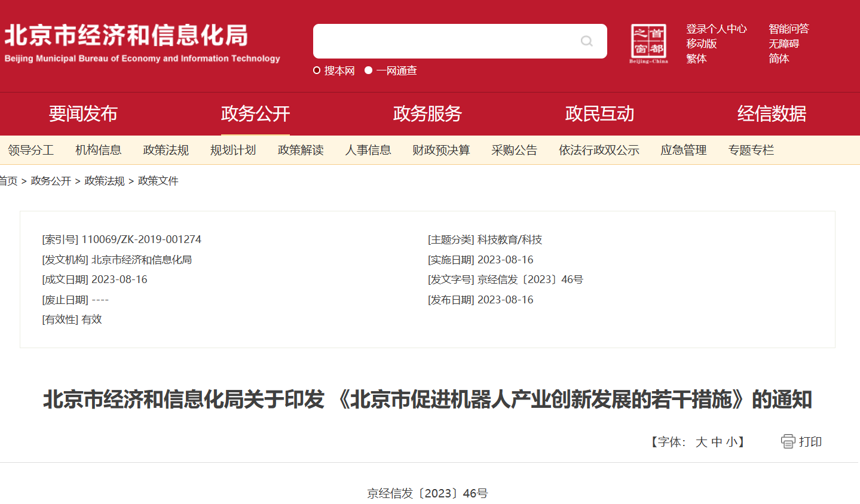Go to 政策法规 in the breadcrumb
The height and width of the screenshot is (504, 860).
pyautogui.click(x=103, y=180)
